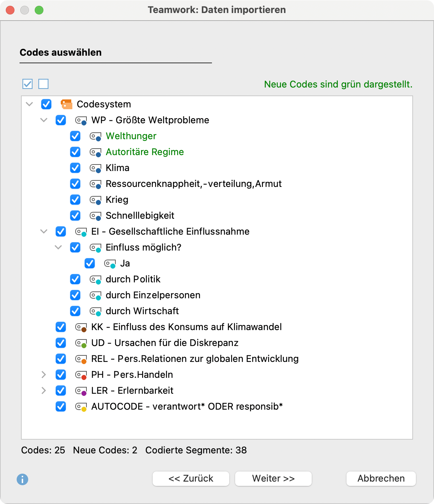Uncheck the checkbox next to durch Politik
434x504 pixels.
tap(75, 279)
